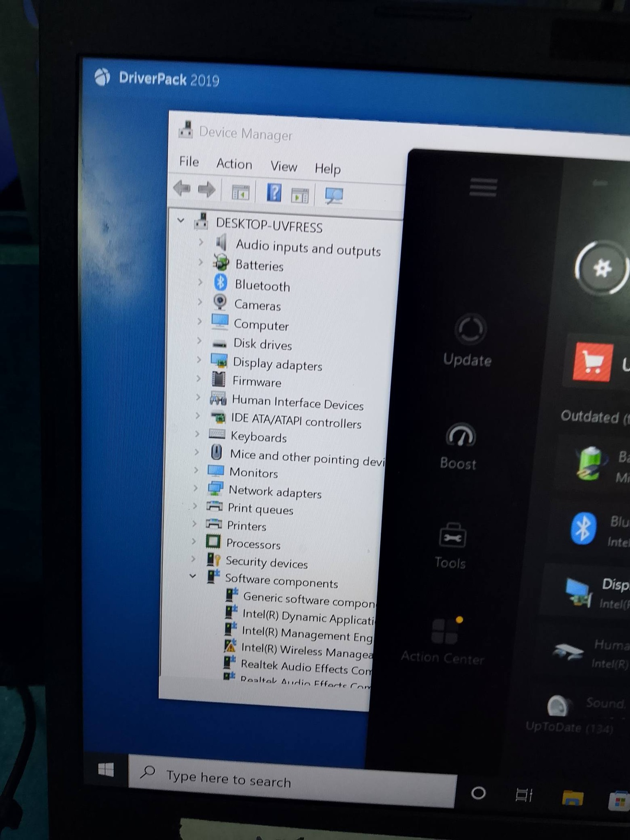The width and height of the screenshot is (630, 840).
Task: Click the circular gear scan button
Action: coord(602,268)
